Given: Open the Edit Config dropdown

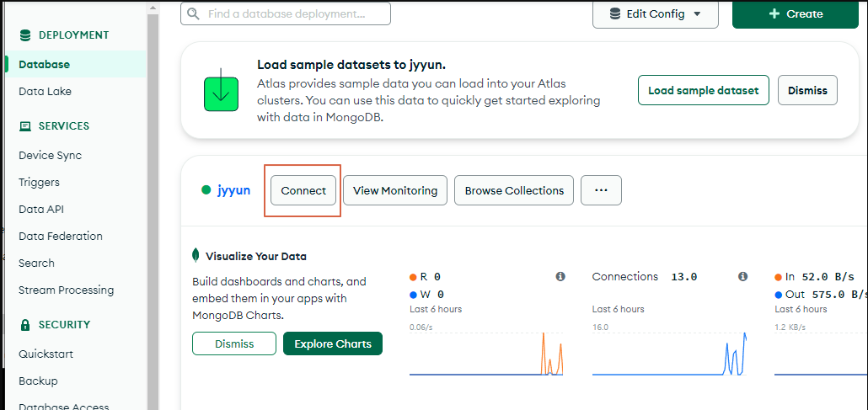Looking at the screenshot, I should [655, 13].
